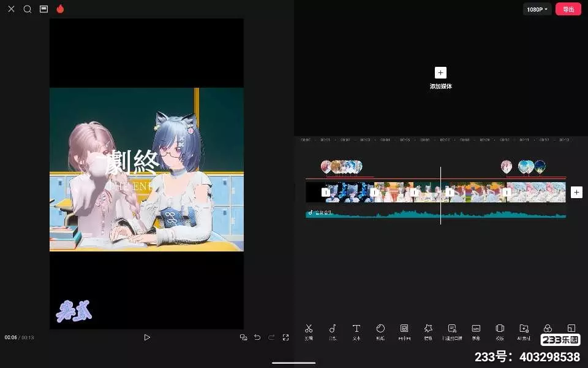Select the transition nearest the playhead
Viewport: 588px width, 368px height.
[450, 192]
